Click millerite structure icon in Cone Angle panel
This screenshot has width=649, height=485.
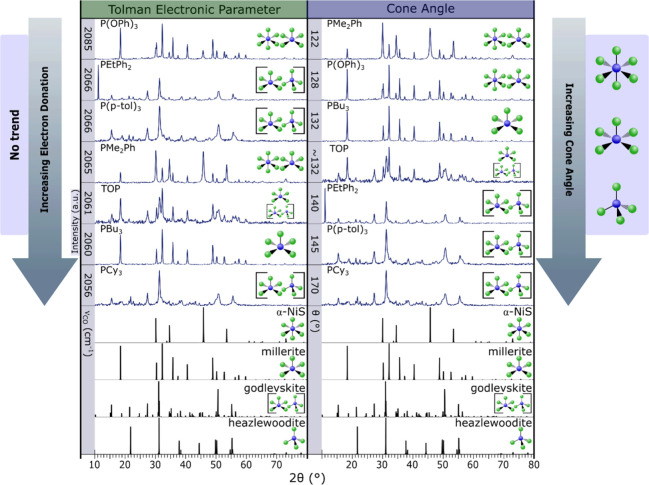pyautogui.click(x=519, y=368)
